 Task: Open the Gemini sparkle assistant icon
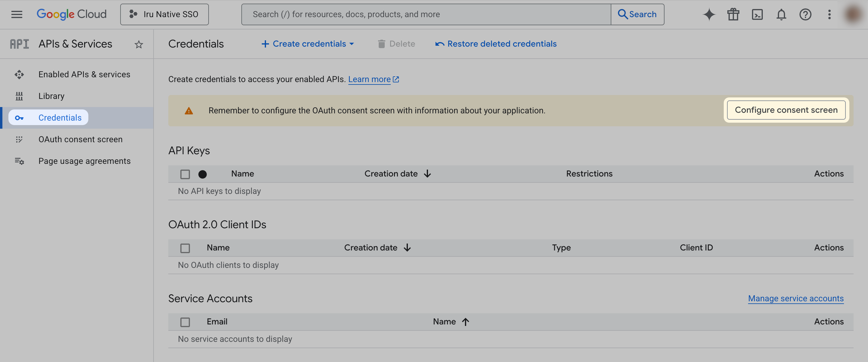709,14
